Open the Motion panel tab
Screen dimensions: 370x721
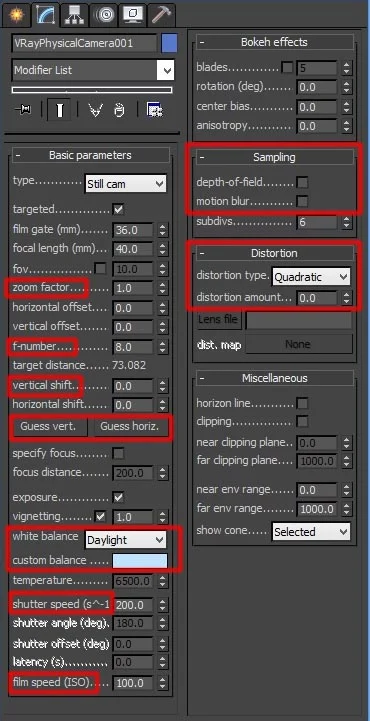(x=104, y=15)
